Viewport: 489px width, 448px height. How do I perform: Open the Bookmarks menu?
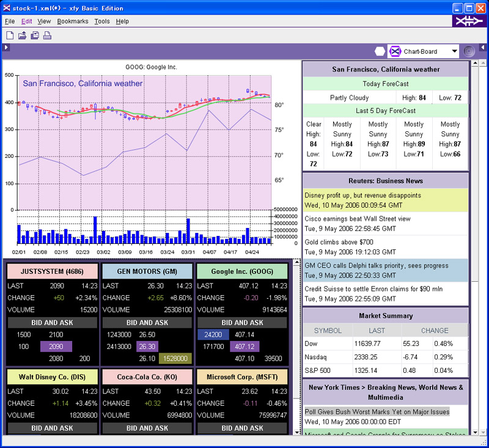[x=73, y=21]
